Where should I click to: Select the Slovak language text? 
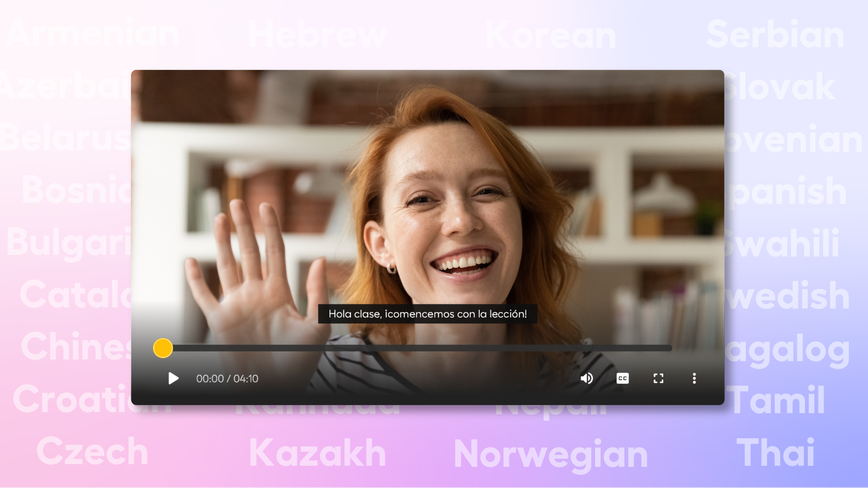click(x=781, y=87)
